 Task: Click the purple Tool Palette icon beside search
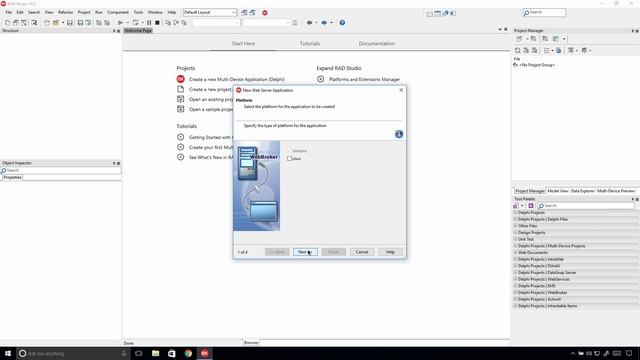tap(531, 206)
